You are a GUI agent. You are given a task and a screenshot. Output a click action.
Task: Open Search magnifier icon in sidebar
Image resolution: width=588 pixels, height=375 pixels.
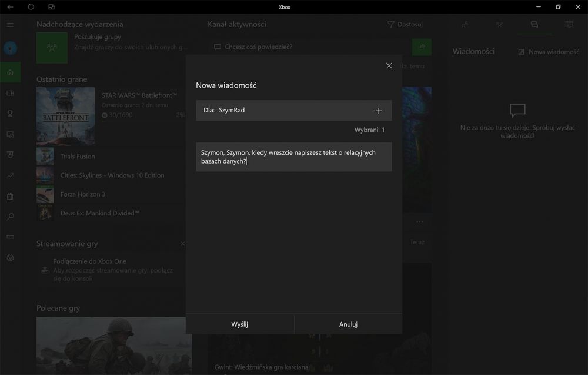coord(10,217)
